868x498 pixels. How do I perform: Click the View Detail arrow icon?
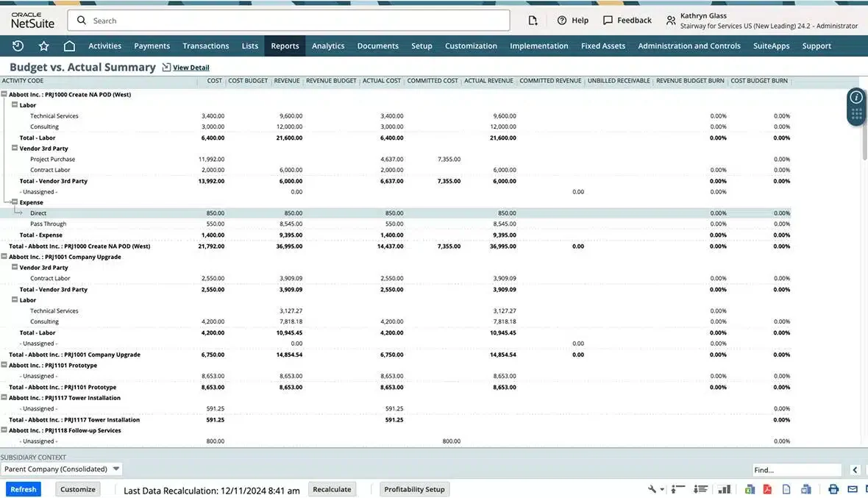(x=166, y=67)
